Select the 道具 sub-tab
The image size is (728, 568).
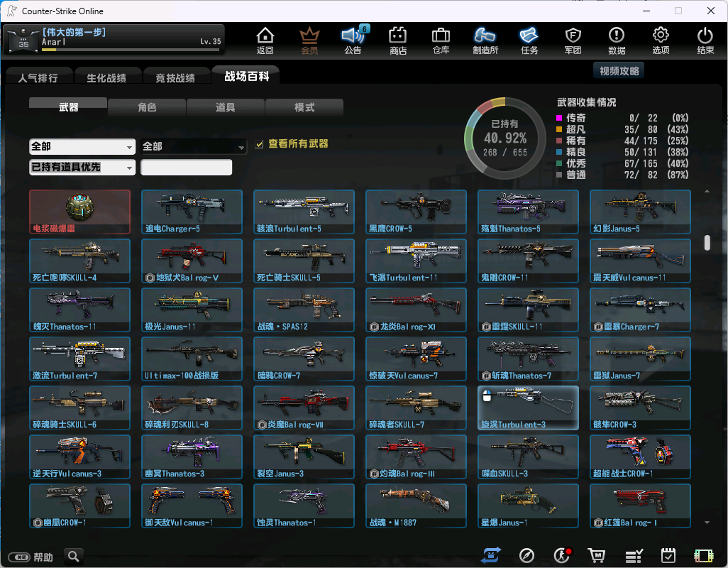225,106
